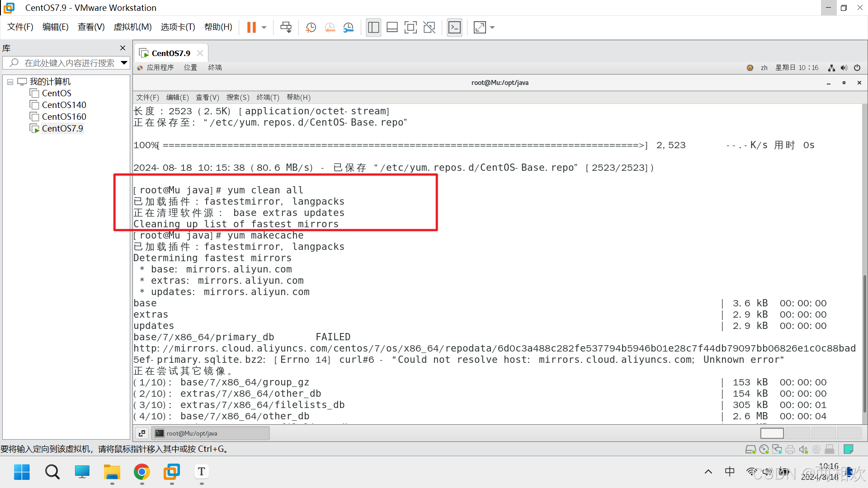Screen dimensions: 868x488
Task: Toggle the thumbnail bar view icon
Action: tap(392, 28)
